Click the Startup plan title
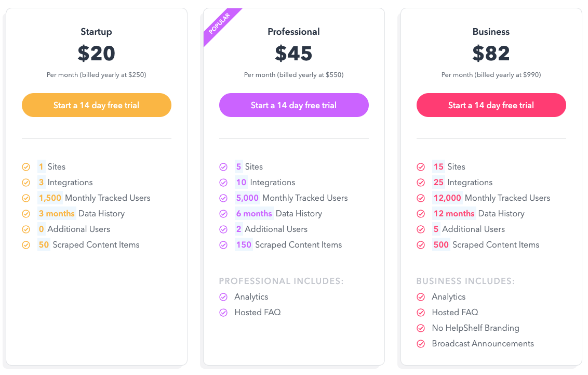 click(x=96, y=32)
